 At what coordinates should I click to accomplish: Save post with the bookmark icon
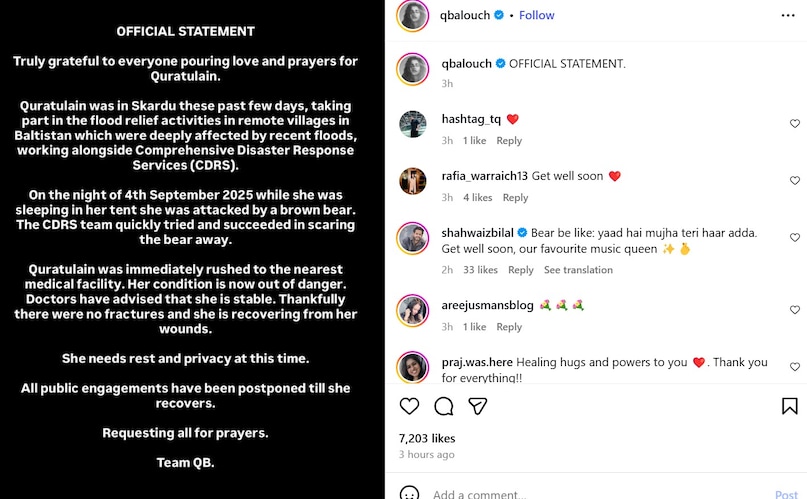(x=789, y=406)
